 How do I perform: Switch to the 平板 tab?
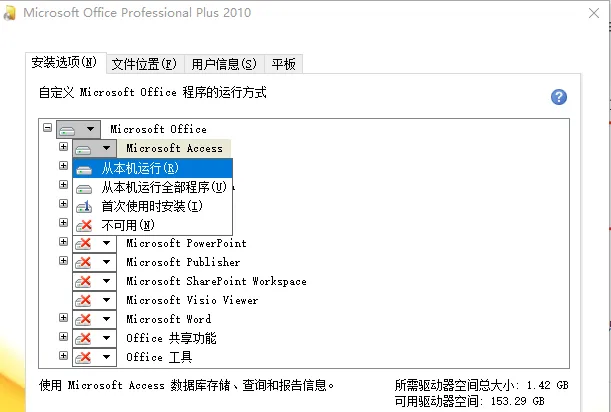pos(284,64)
